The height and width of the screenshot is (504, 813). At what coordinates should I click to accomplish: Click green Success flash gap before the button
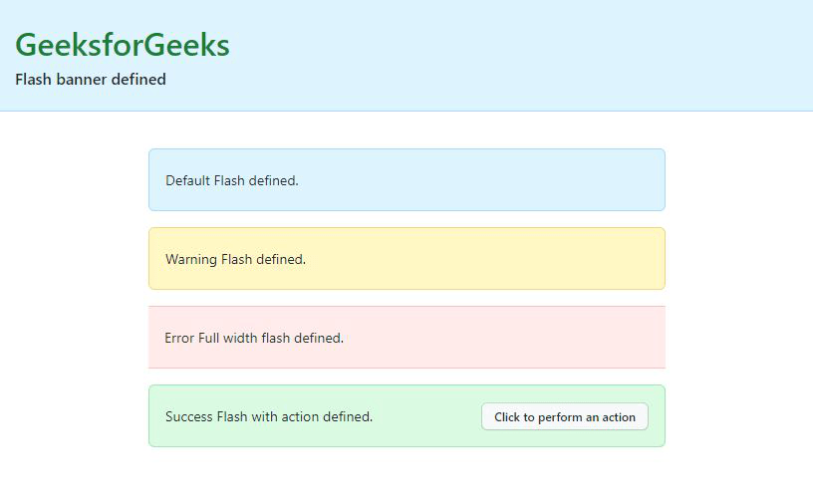tap(428, 416)
